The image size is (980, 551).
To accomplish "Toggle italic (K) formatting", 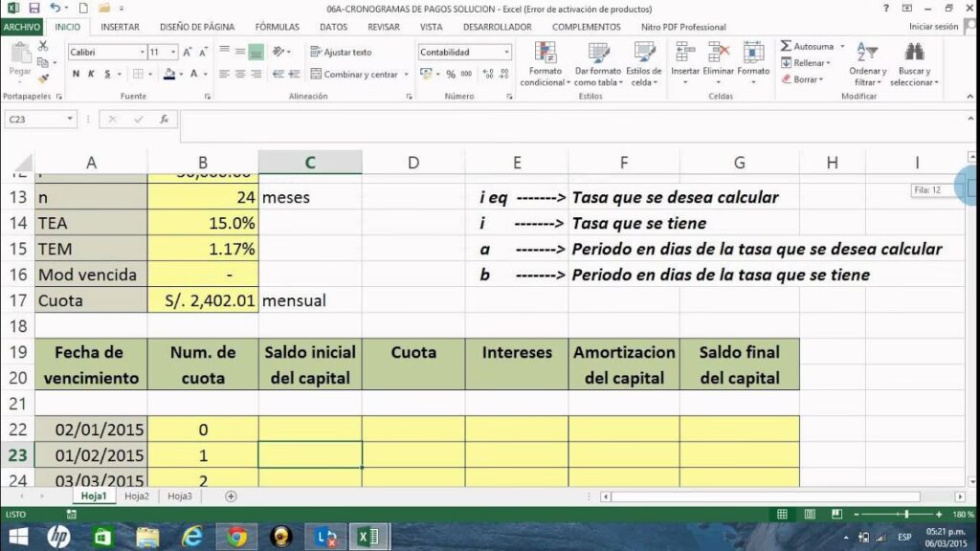I will (91, 74).
